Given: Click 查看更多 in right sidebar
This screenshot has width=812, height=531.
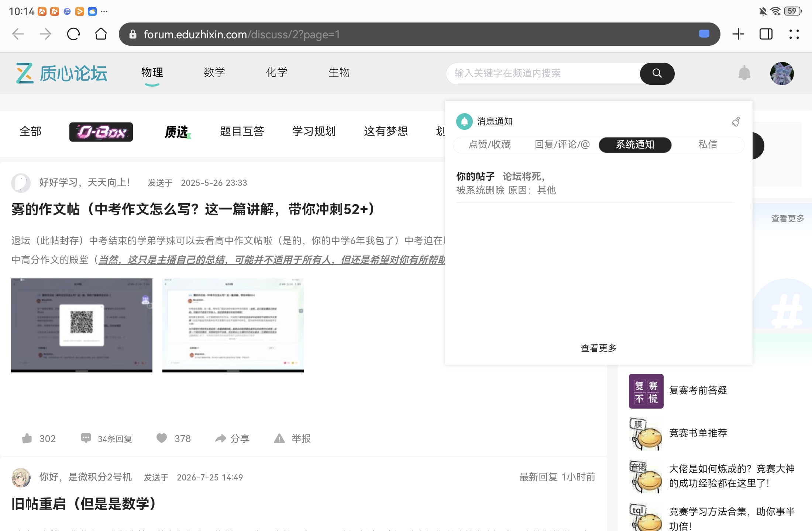Looking at the screenshot, I should click(x=788, y=219).
